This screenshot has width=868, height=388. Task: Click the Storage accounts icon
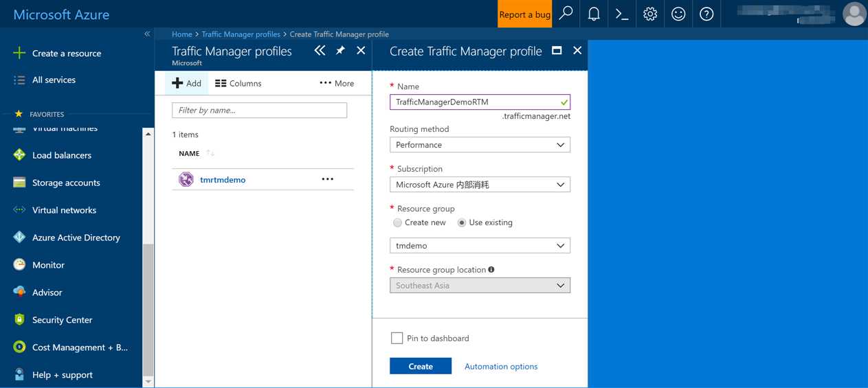19,183
